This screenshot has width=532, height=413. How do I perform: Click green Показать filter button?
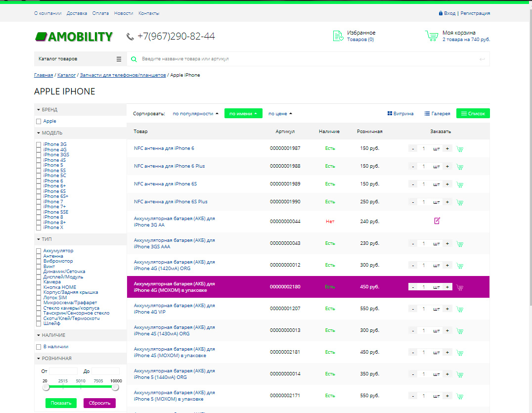[61, 403]
